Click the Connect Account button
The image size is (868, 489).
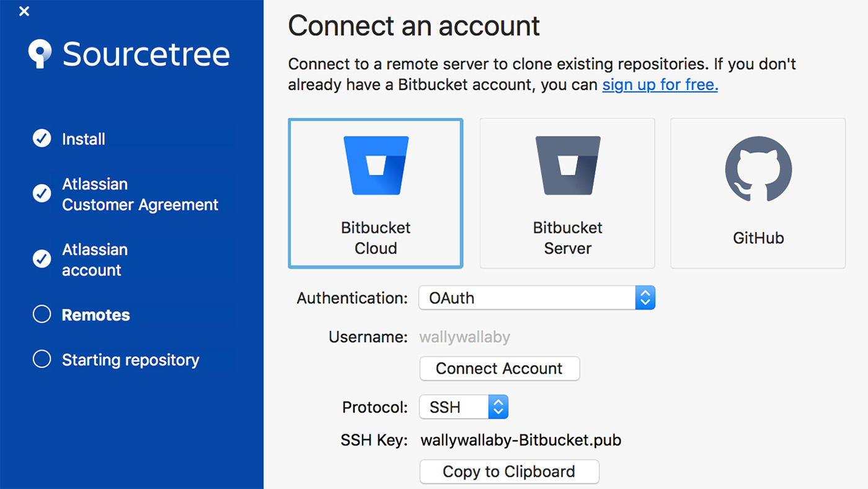pyautogui.click(x=500, y=369)
